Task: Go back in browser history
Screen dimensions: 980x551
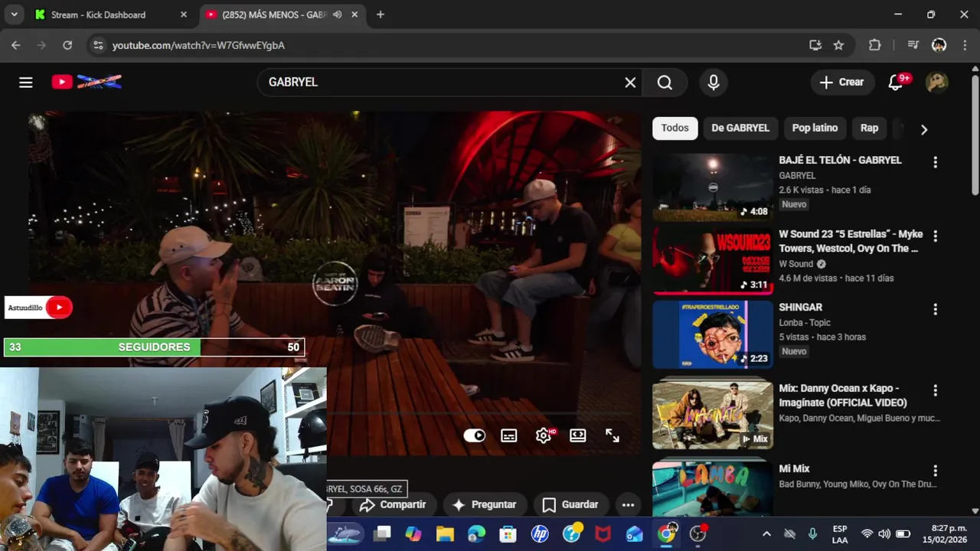Action: (x=16, y=45)
